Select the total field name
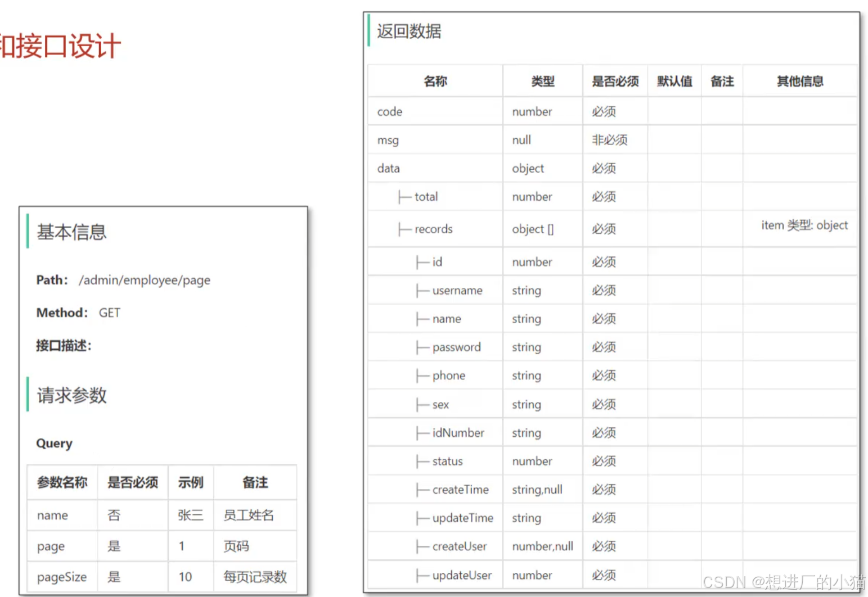This screenshot has height=597, width=868. coord(426,197)
